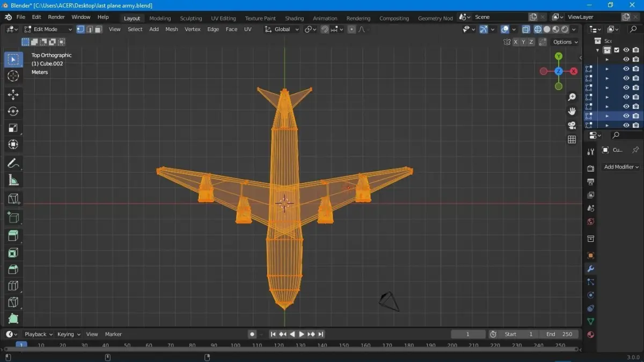This screenshot has height=362, width=644.
Task: Open the File menu
Action: [21, 17]
